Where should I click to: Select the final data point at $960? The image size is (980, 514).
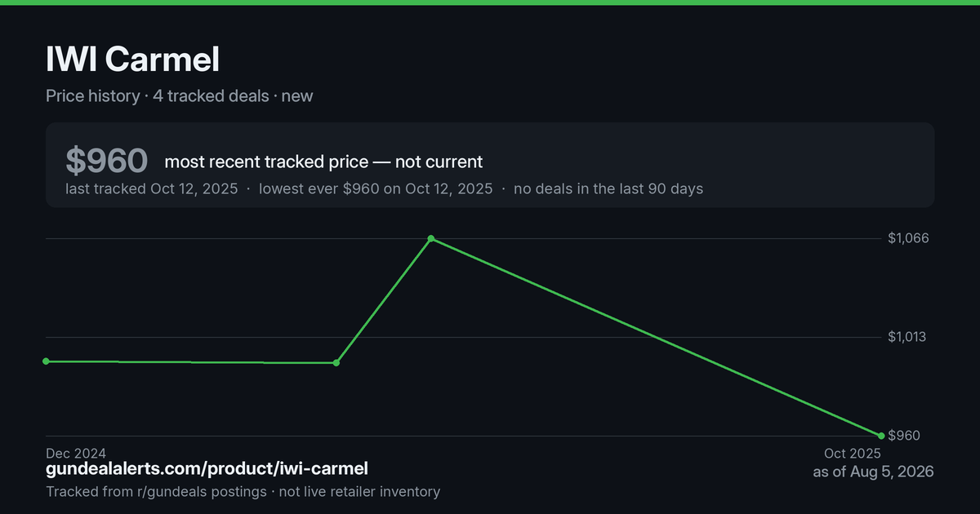(881, 436)
